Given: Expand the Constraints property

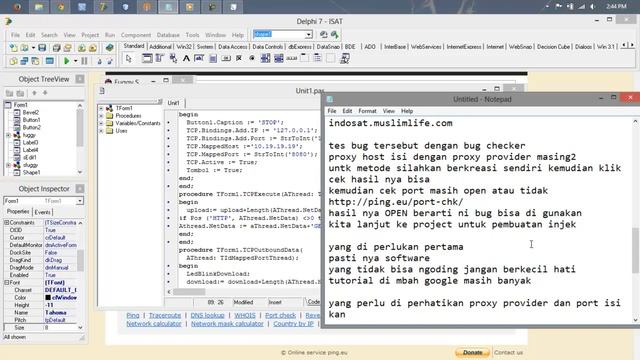Looking at the screenshot, I should [x=7, y=222].
